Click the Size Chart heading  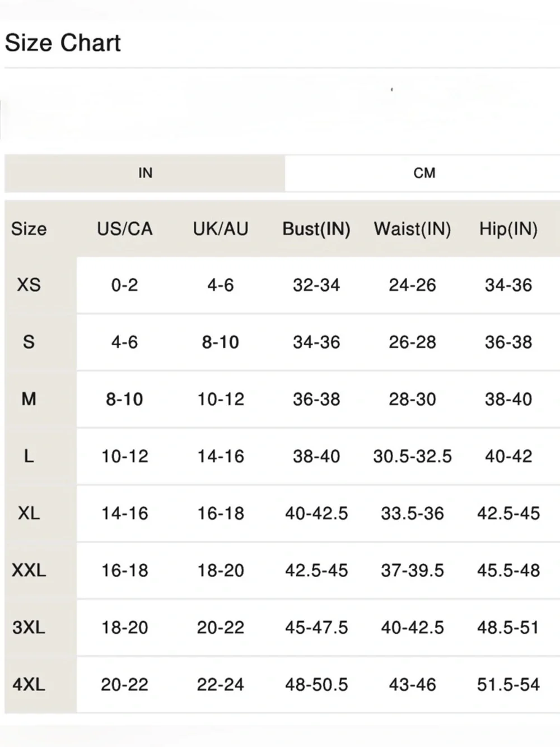63,43
